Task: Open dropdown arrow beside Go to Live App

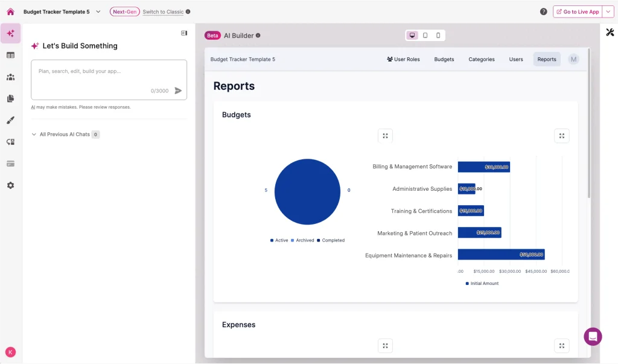Action: (608, 11)
